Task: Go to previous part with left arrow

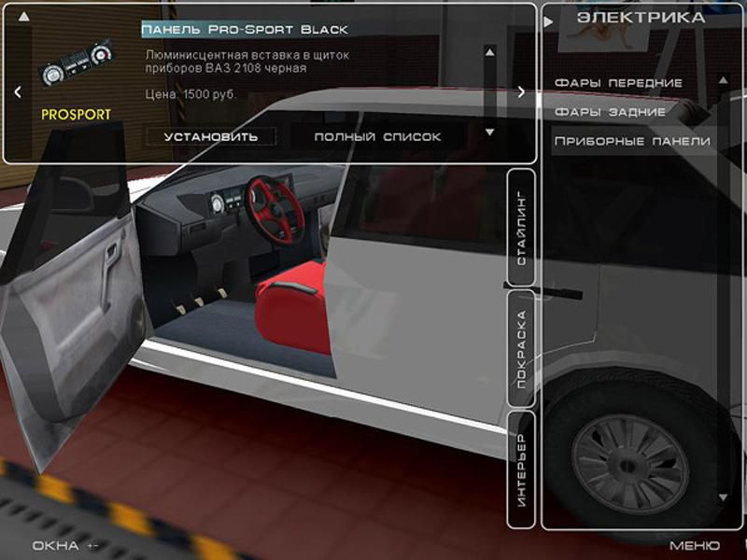Action: pyautogui.click(x=17, y=91)
